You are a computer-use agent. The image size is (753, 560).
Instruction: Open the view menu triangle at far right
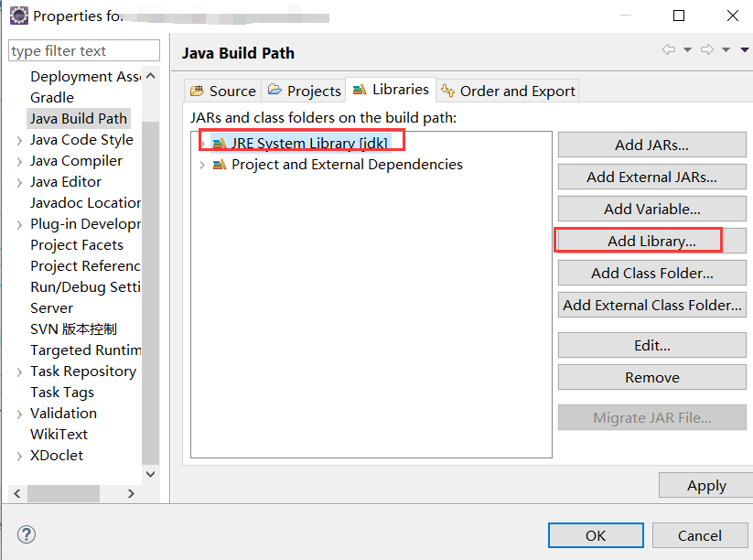coord(745,49)
